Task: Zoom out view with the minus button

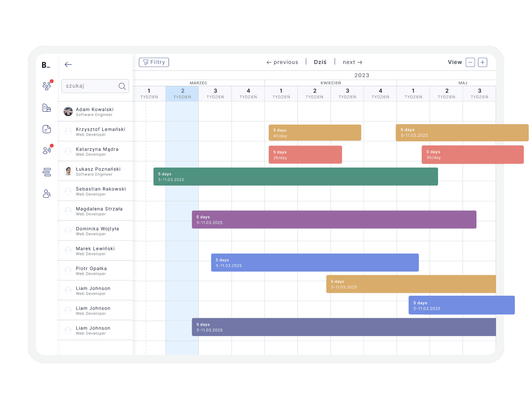Action: pos(470,62)
